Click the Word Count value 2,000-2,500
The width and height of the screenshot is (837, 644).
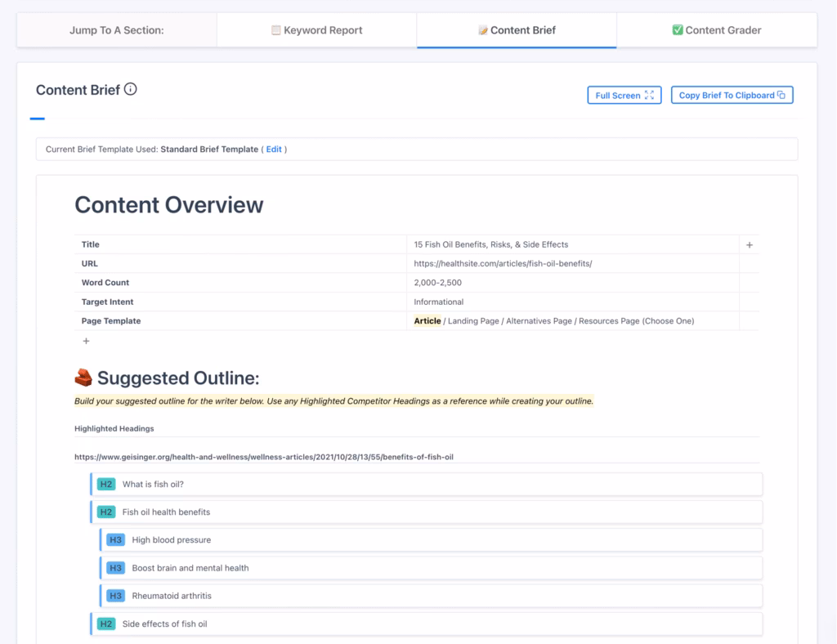pyautogui.click(x=437, y=283)
